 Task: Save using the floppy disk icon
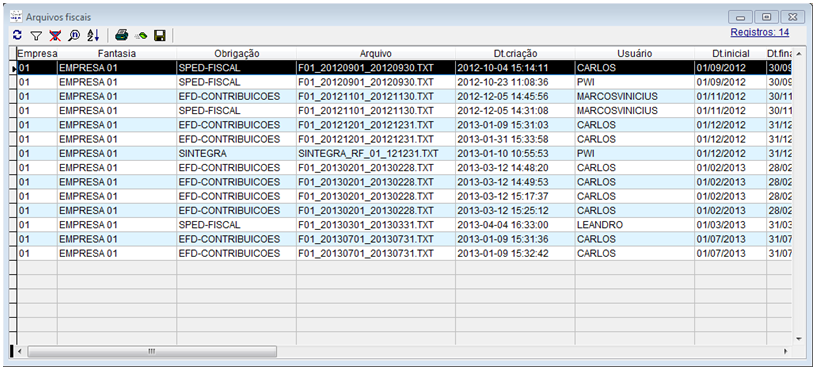click(x=160, y=35)
